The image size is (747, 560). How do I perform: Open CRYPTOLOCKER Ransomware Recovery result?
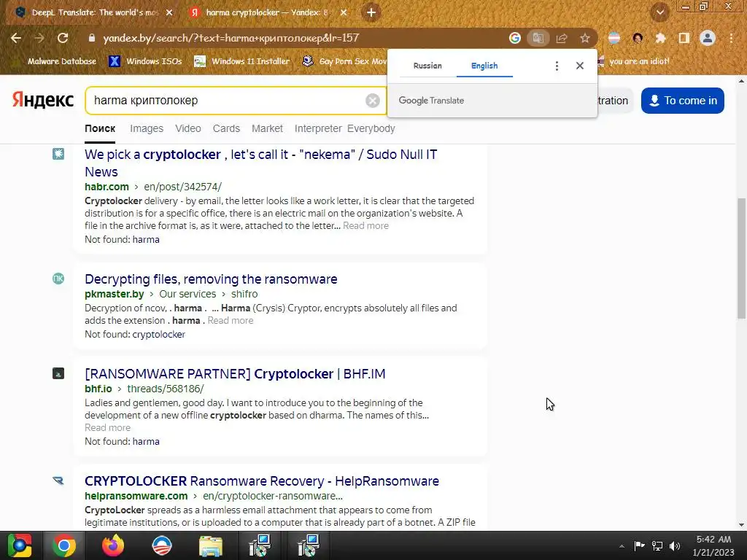[x=262, y=481]
